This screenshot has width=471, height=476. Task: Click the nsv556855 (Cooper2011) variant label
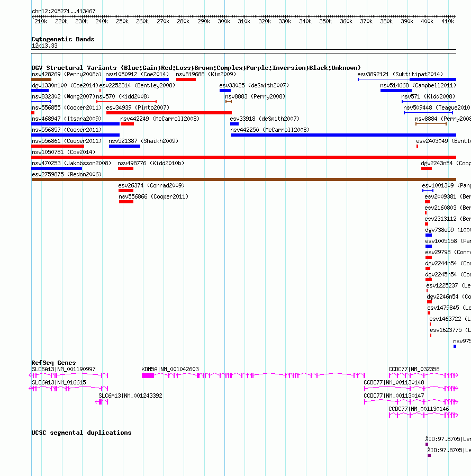tap(67, 108)
